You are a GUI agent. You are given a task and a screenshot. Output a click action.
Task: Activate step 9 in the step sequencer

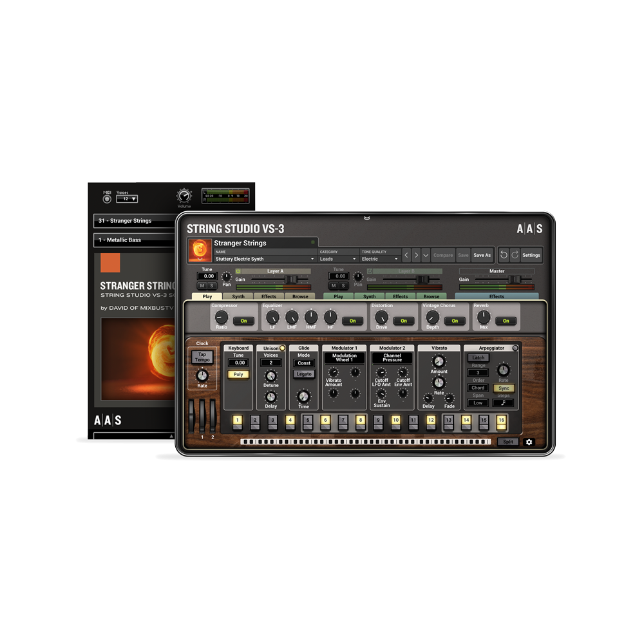pyautogui.click(x=377, y=419)
